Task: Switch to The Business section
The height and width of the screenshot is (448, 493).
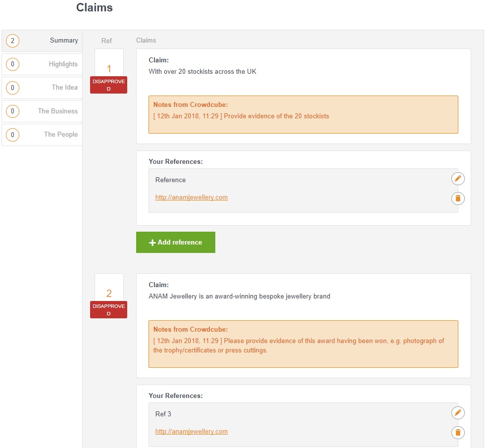Action: point(58,111)
